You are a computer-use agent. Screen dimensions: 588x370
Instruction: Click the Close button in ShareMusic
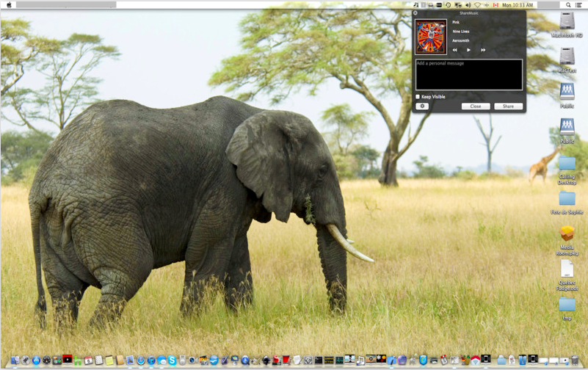(476, 106)
